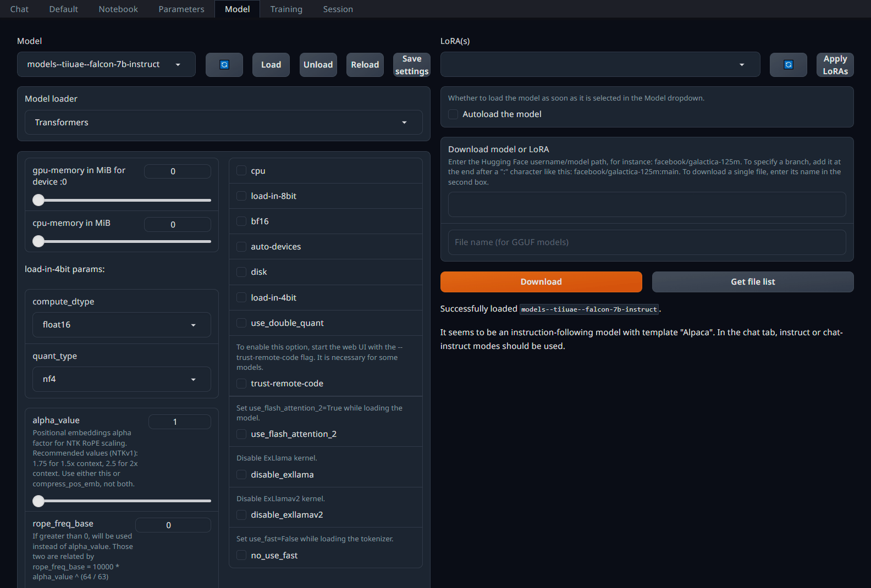The image size is (871, 588).
Task: Enable load-in-8bit option
Action: (x=241, y=196)
